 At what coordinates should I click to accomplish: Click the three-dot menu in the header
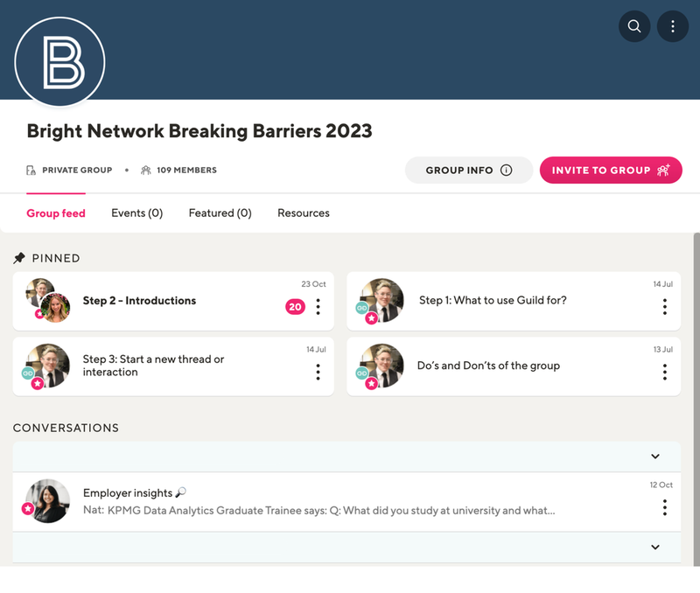pyautogui.click(x=672, y=26)
